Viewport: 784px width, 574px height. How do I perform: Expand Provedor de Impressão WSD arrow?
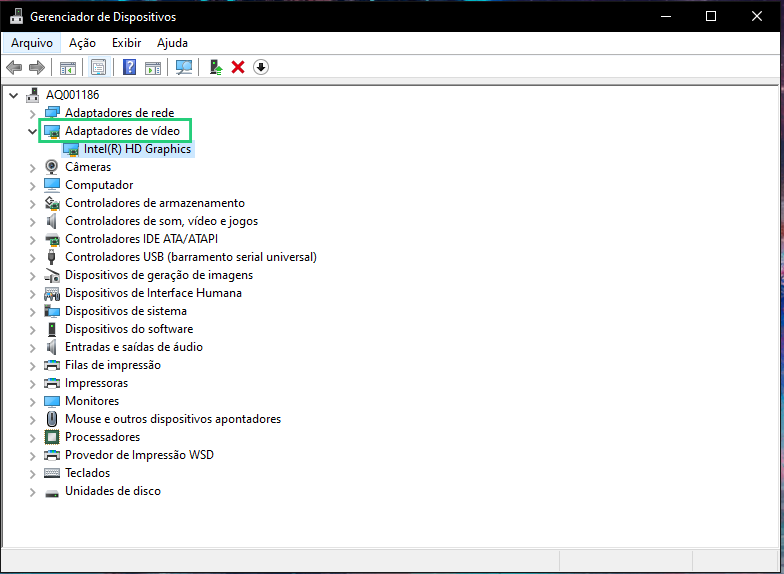[32, 456]
